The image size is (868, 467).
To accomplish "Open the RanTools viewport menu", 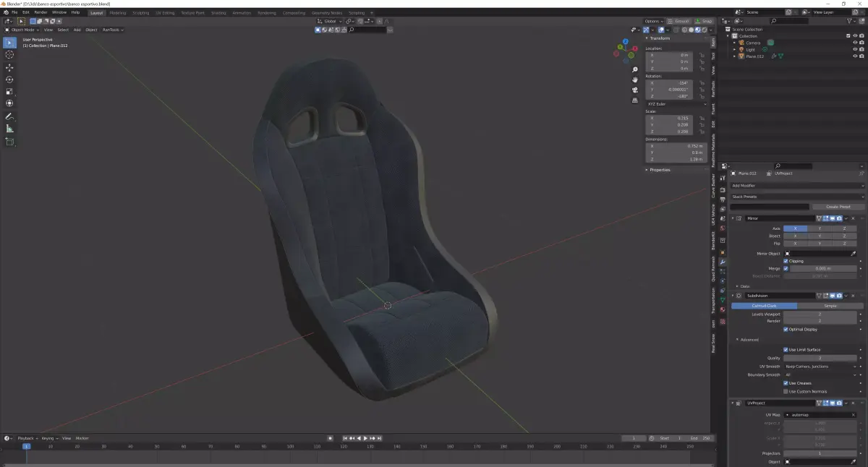I will click(x=113, y=30).
